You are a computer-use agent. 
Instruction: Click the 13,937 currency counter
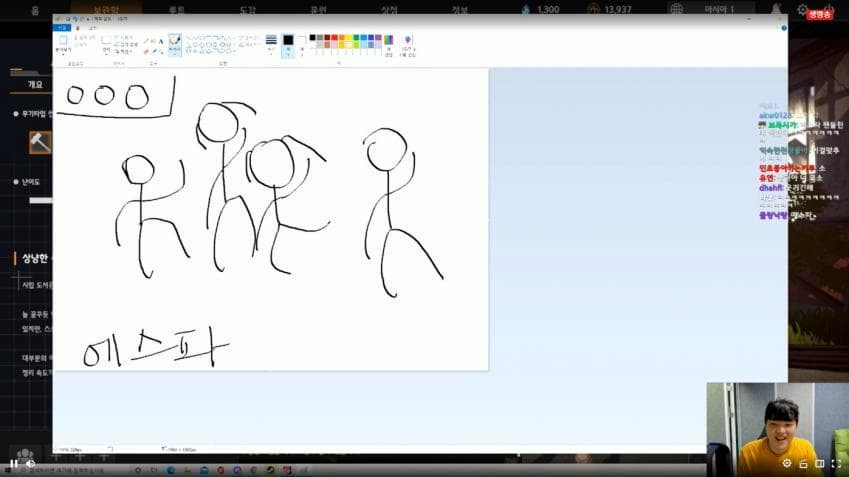pos(610,9)
